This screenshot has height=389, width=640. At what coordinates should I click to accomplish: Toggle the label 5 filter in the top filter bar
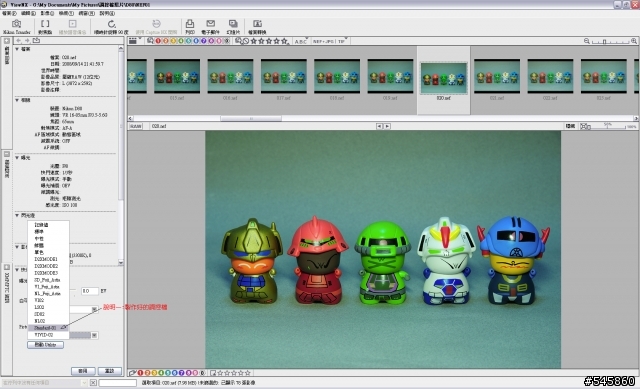coord(189,41)
